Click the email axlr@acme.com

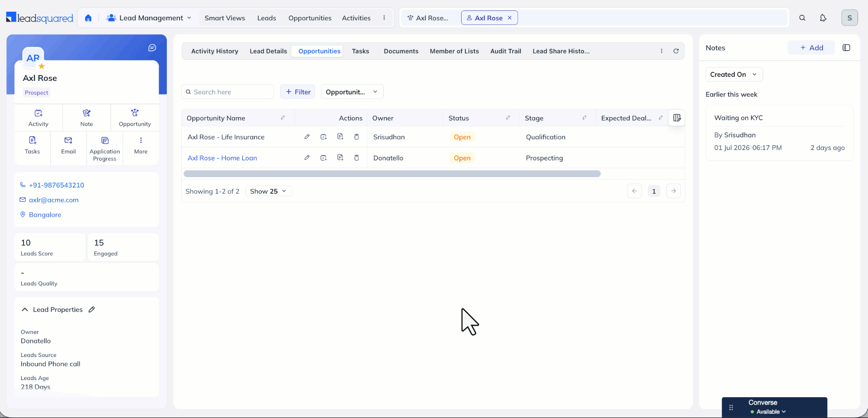point(54,200)
